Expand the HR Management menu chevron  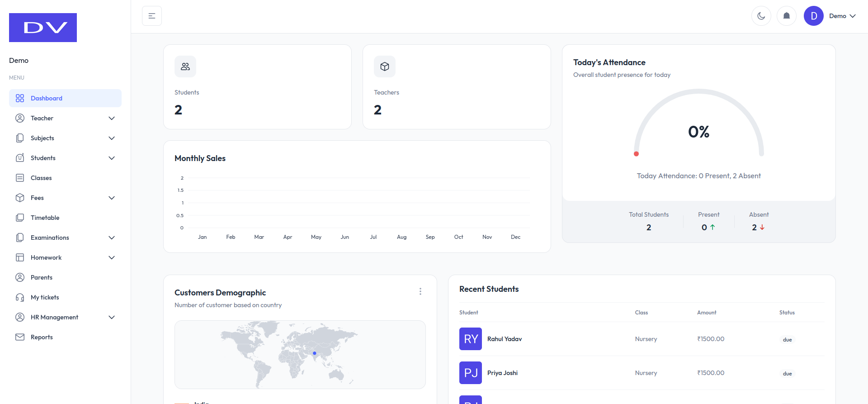point(112,317)
